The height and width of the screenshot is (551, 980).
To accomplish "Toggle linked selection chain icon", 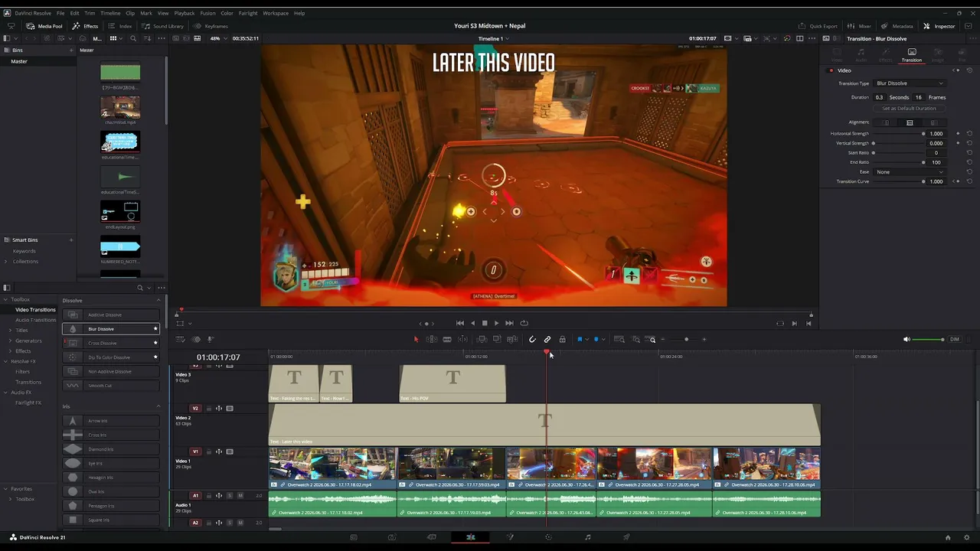I will pos(547,339).
